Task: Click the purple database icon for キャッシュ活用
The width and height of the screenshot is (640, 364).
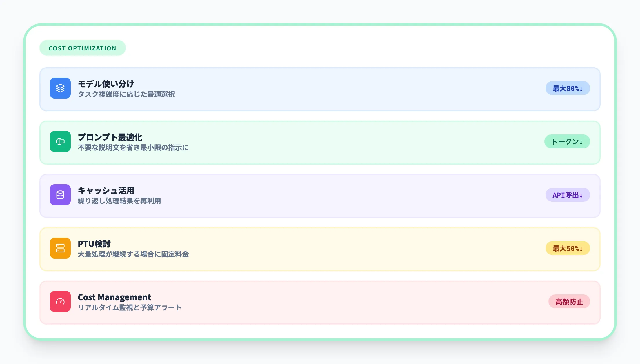Action: coord(60,195)
